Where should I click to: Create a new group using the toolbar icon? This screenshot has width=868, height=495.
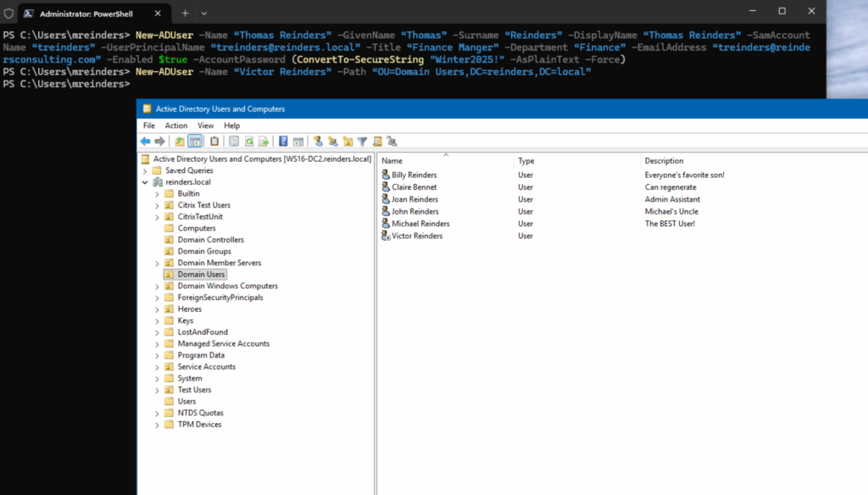[x=331, y=141]
